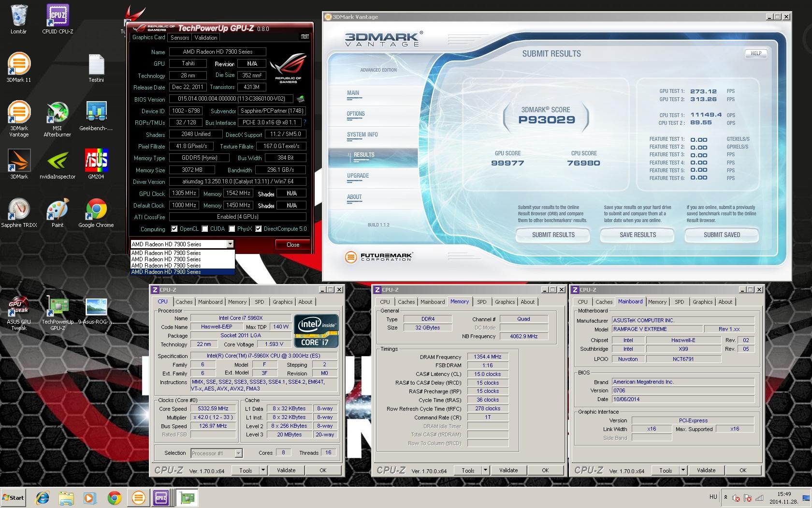Launch Geekbench desktop shortcut
Image resolution: width=812 pixels, height=508 pixels.
(x=96, y=116)
